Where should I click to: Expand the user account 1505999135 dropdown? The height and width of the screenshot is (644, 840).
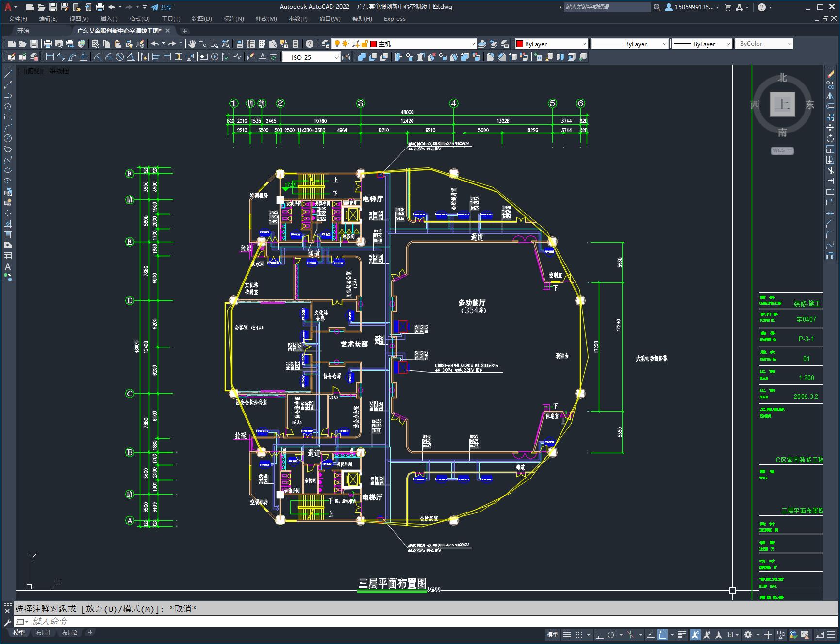pyautogui.click(x=692, y=7)
